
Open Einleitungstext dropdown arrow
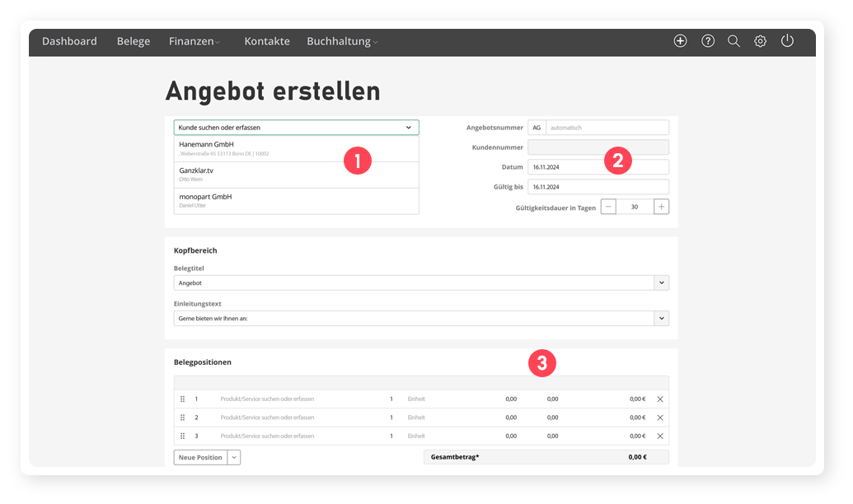pyautogui.click(x=662, y=318)
